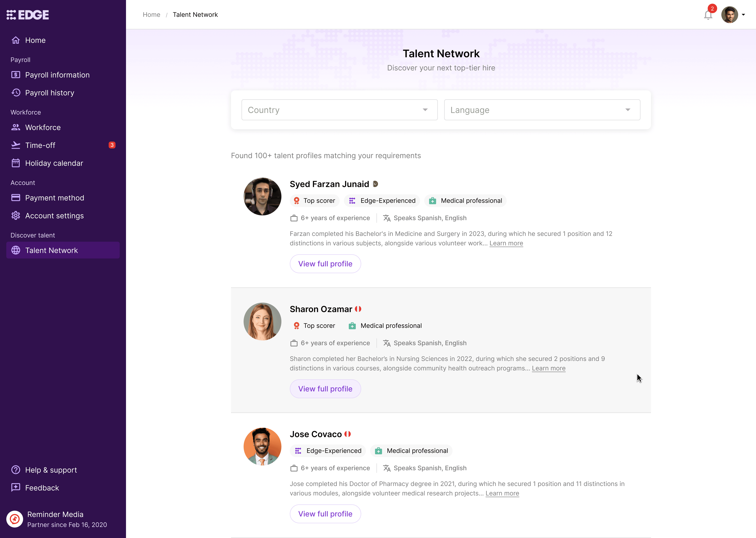Click Jose Covaco's profile photo

click(262, 447)
